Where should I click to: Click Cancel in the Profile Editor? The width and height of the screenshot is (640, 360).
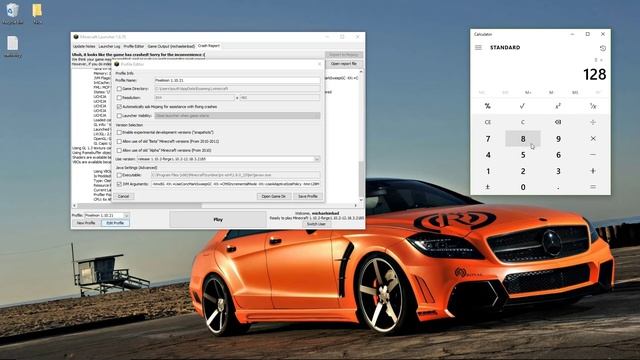click(x=123, y=196)
